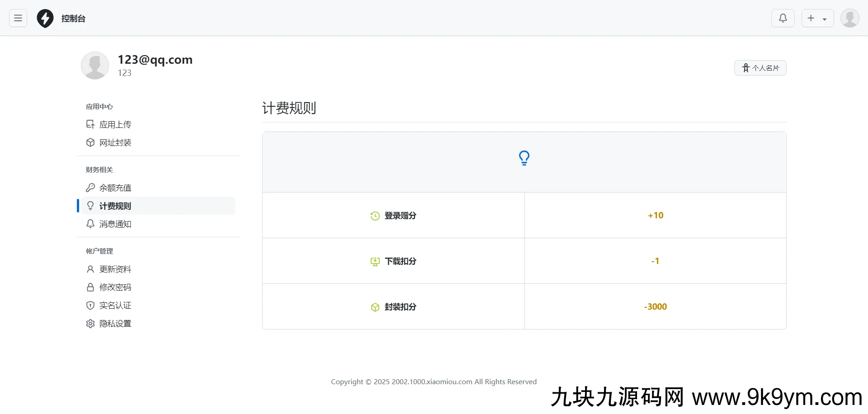The width and height of the screenshot is (868, 414).
Task: Open the notifications bell
Action: pyautogui.click(x=783, y=18)
